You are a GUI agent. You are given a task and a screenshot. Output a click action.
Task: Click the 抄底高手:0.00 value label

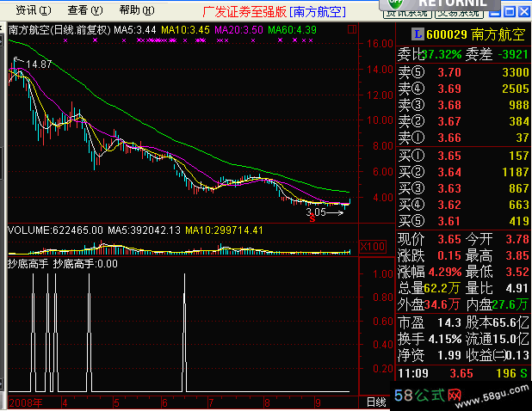(x=85, y=264)
